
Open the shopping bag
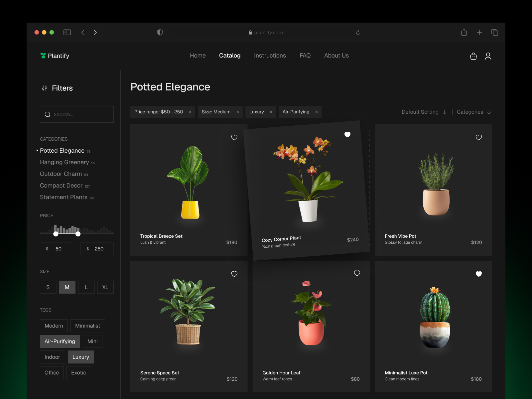click(x=473, y=56)
